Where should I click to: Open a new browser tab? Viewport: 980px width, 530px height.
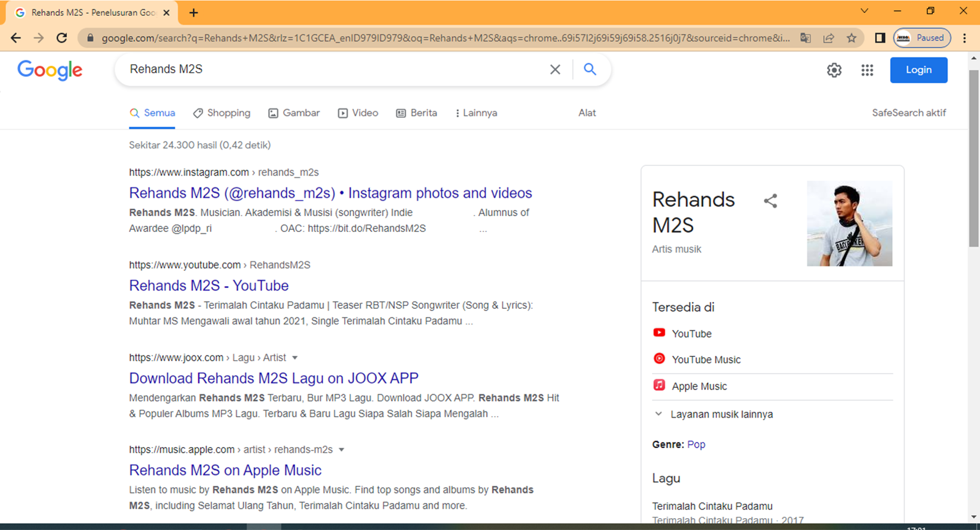(x=193, y=13)
